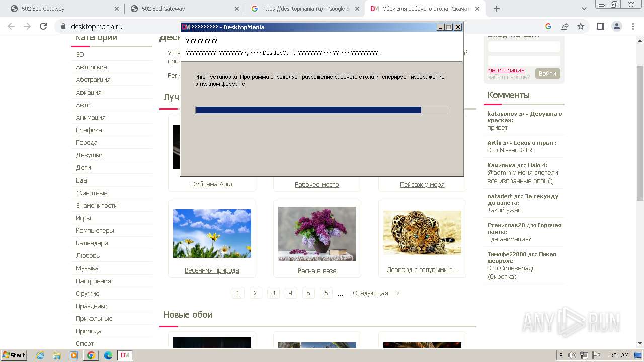Viewport: 644px width, 362px height.
Task: Close the Google Search tab
Action: (357, 9)
